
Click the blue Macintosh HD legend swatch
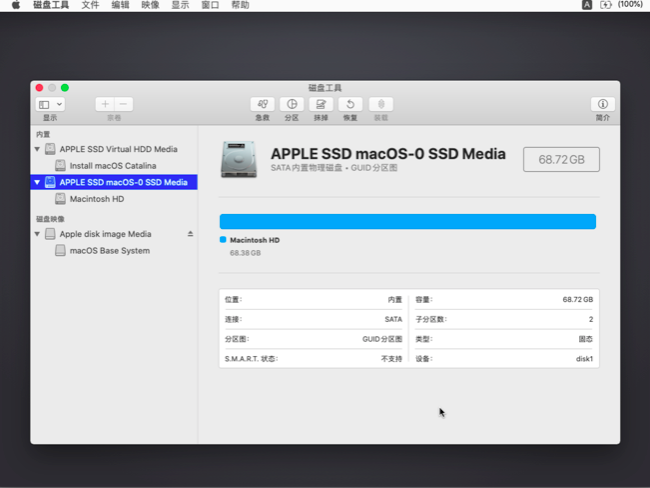click(x=223, y=240)
